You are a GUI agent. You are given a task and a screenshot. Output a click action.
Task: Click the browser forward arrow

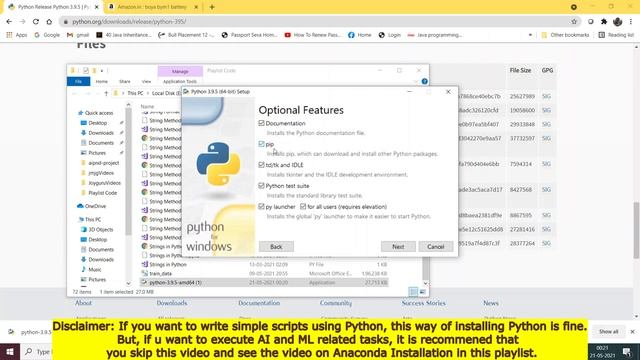pos(22,22)
